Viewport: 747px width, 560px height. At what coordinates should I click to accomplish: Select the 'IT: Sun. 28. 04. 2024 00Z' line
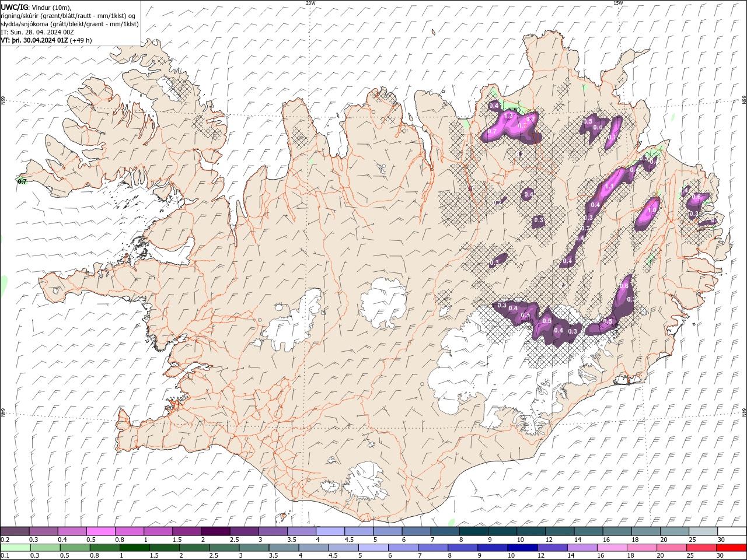point(37,32)
